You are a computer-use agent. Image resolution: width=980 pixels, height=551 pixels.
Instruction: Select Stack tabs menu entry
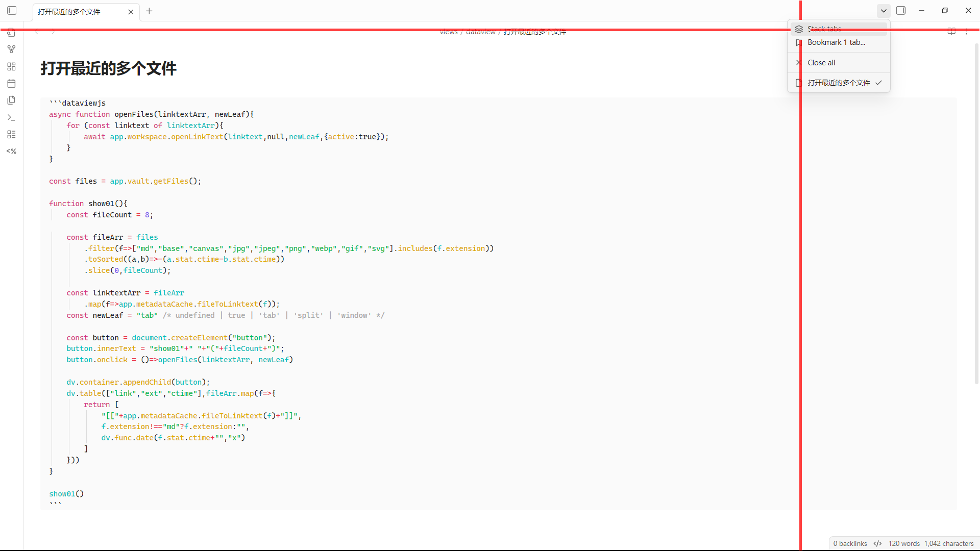[x=839, y=29]
